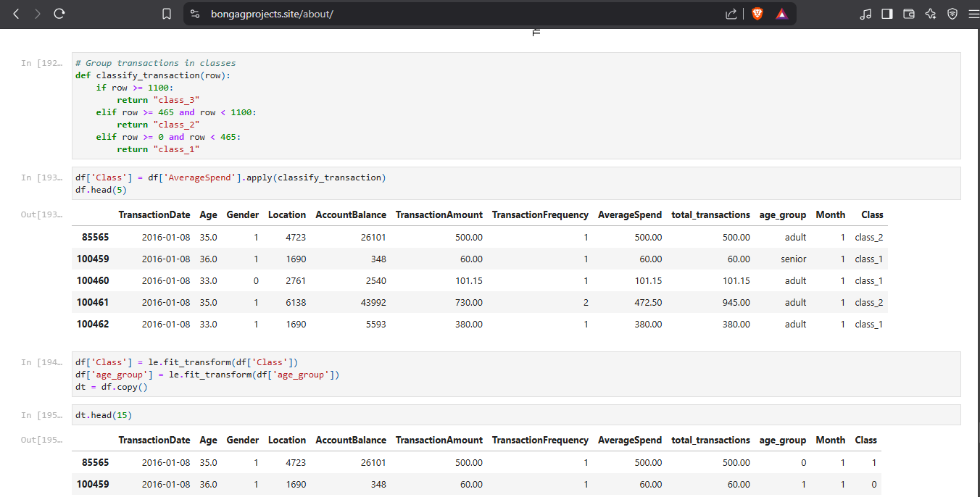The height and width of the screenshot is (497, 980).
Task: Click Month header in first table
Action: (831, 214)
